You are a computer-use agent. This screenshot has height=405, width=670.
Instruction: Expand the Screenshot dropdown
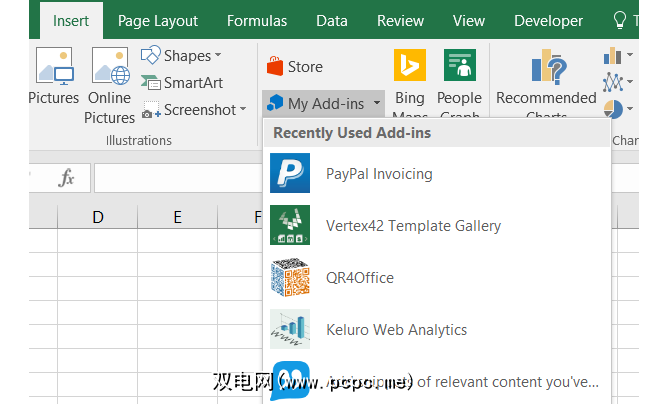(192, 110)
